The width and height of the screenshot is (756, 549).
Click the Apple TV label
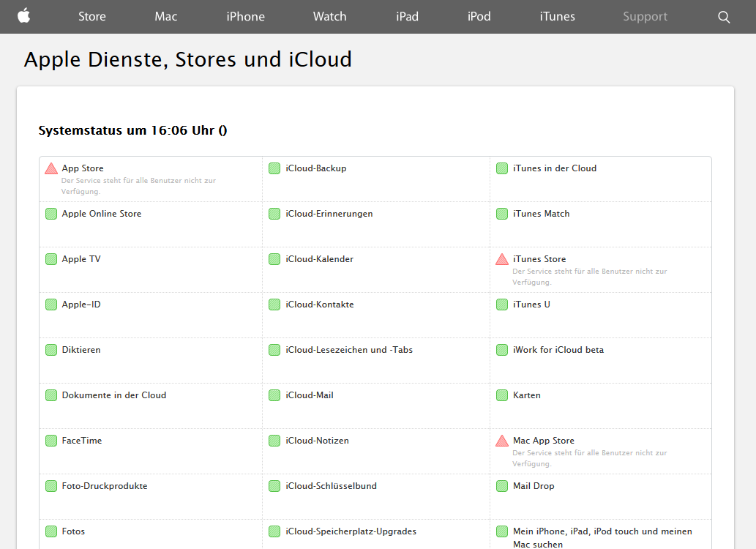point(81,259)
